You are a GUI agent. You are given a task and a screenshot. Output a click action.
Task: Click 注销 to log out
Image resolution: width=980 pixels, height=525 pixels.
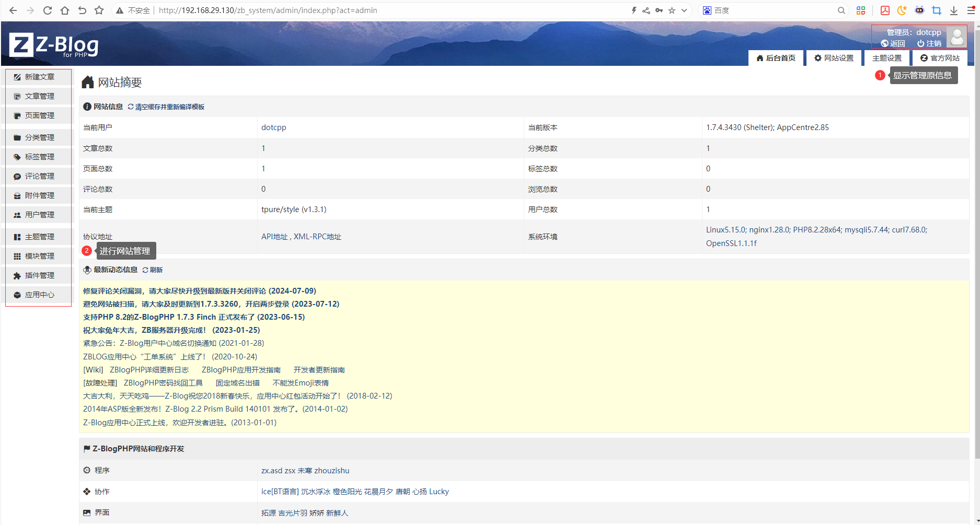click(929, 43)
